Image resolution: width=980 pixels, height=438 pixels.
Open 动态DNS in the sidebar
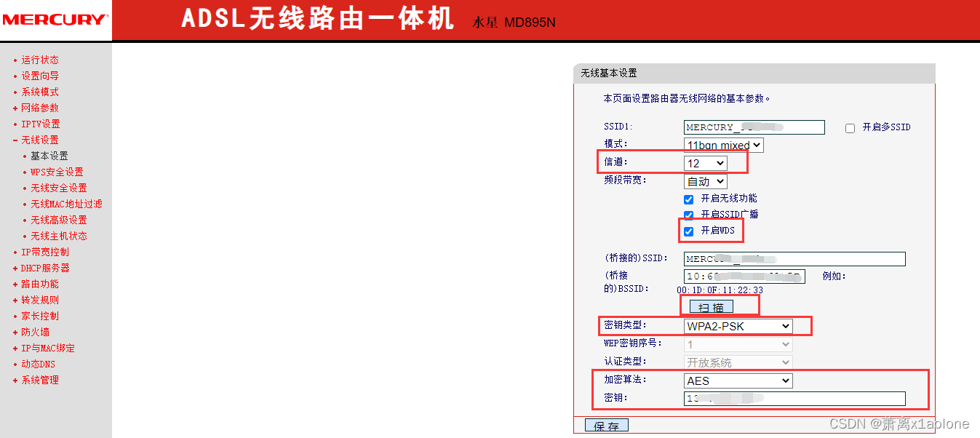39,364
